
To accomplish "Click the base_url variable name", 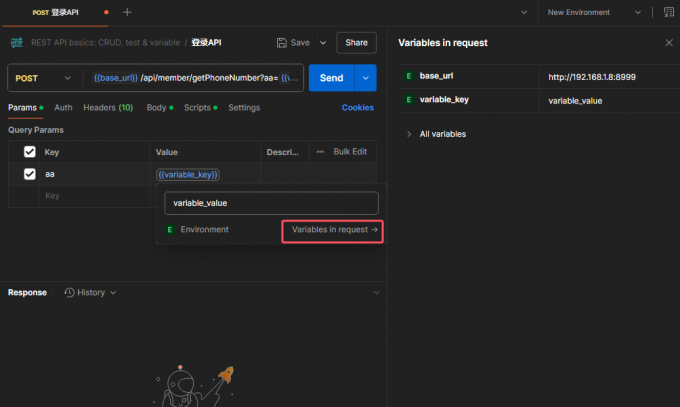I will pos(436,76).
